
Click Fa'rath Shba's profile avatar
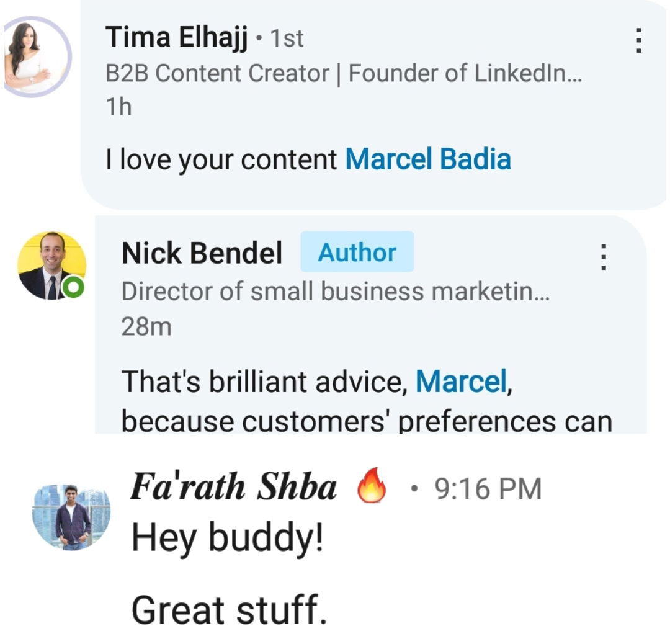(71, 517)
